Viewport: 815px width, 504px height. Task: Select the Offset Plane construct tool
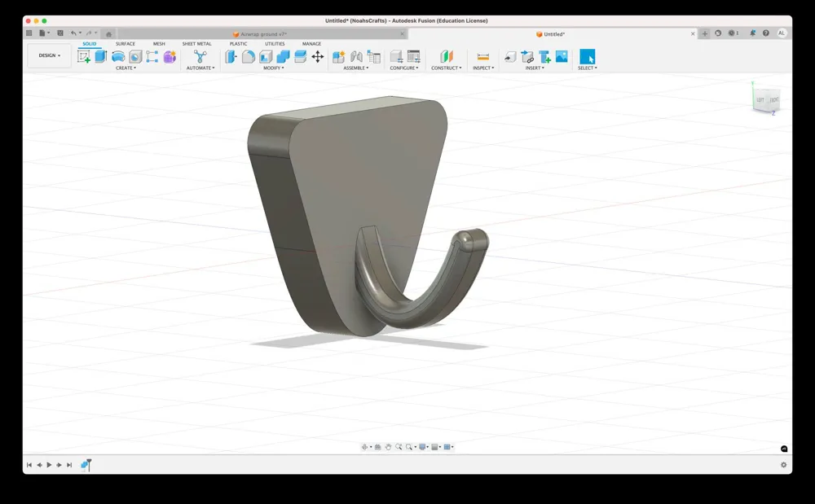(x=447, y=56)
